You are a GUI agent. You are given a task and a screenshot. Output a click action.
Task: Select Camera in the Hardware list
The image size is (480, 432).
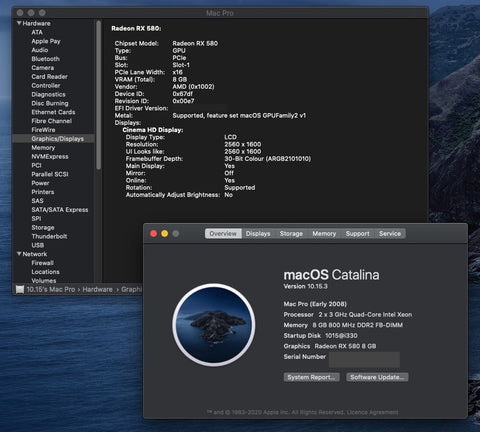43,68
